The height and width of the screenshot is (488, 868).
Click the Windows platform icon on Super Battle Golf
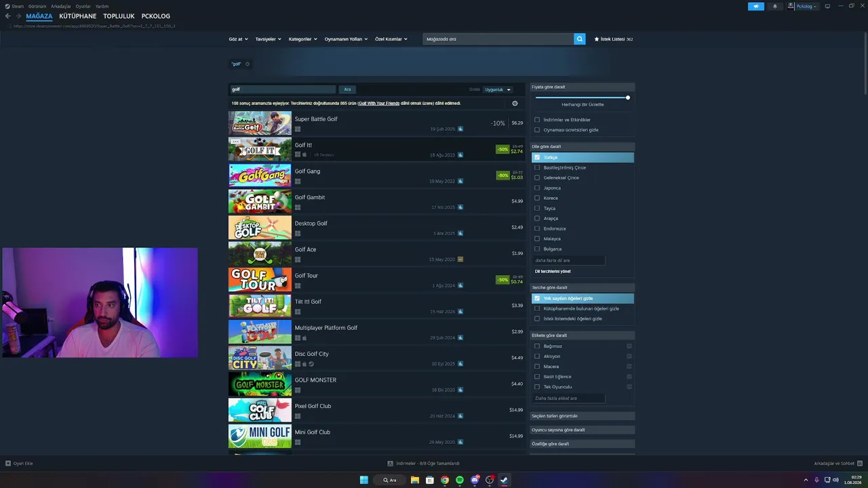298,129
